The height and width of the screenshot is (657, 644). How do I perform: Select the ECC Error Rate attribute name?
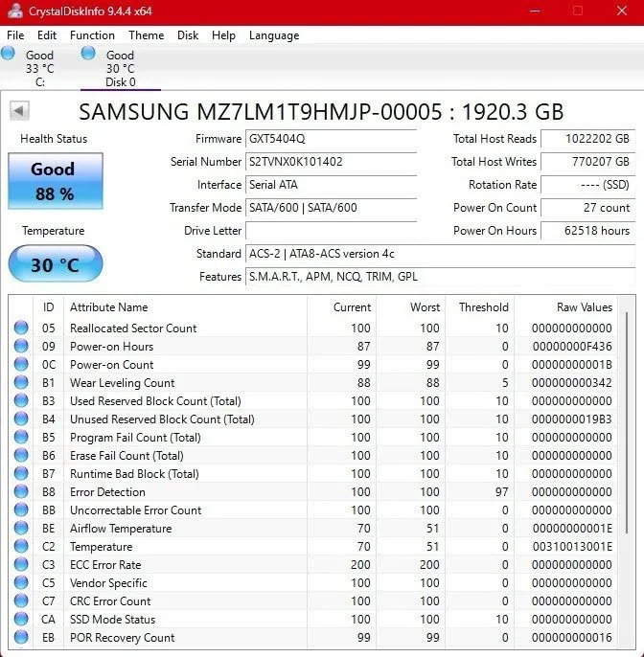(105, 565)
